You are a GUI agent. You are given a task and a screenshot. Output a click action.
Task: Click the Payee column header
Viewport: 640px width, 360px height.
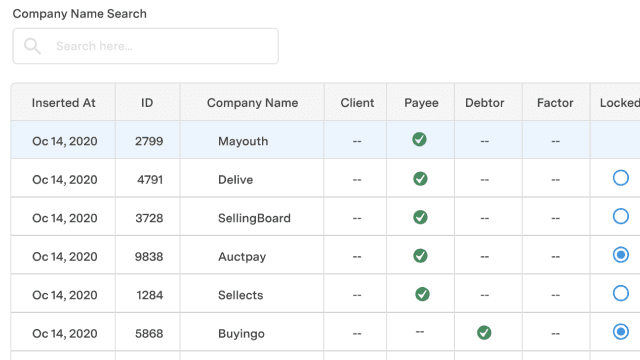[x=421, y=102]
